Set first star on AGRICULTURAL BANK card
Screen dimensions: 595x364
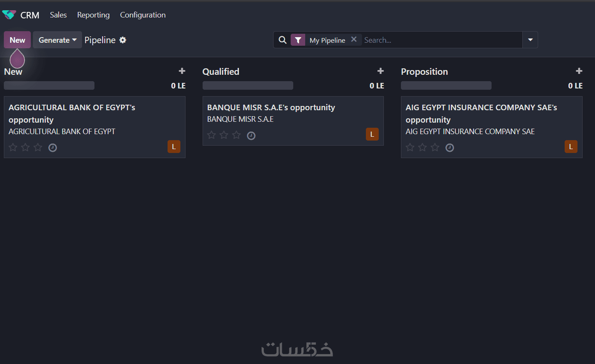click(13, 147)
